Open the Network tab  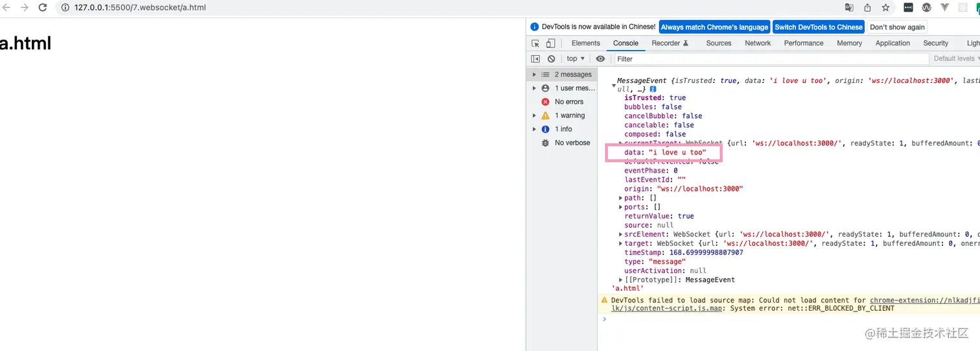click(758, 43)
